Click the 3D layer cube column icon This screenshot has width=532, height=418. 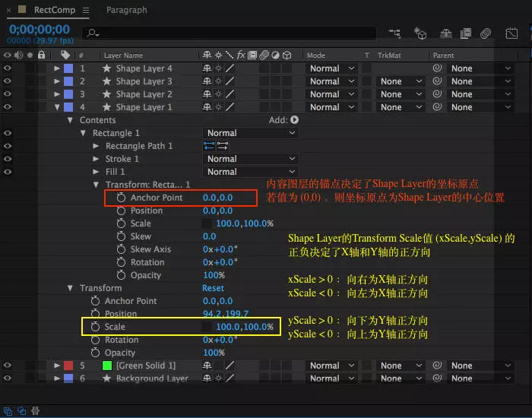[287, 55]
